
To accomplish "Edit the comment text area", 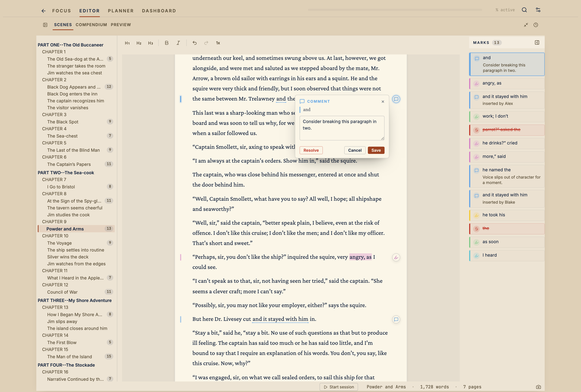I will point(342,128).
